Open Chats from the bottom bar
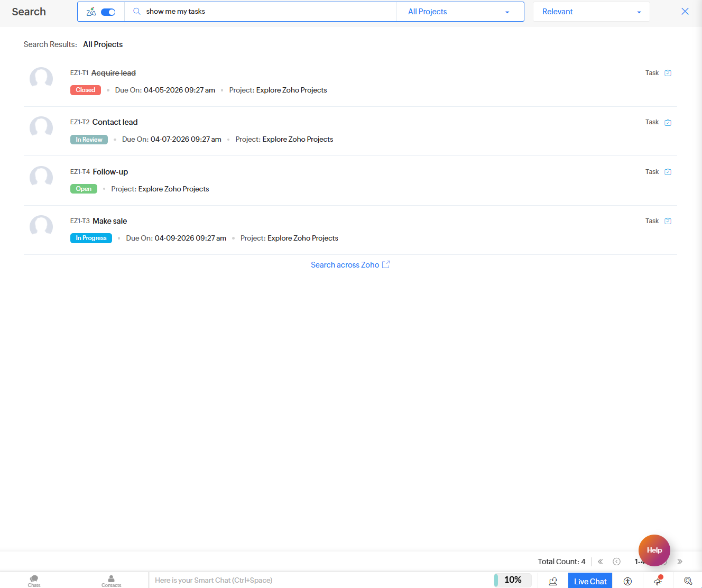The width and height of the screenshot is (702, 588). [34, 581]
